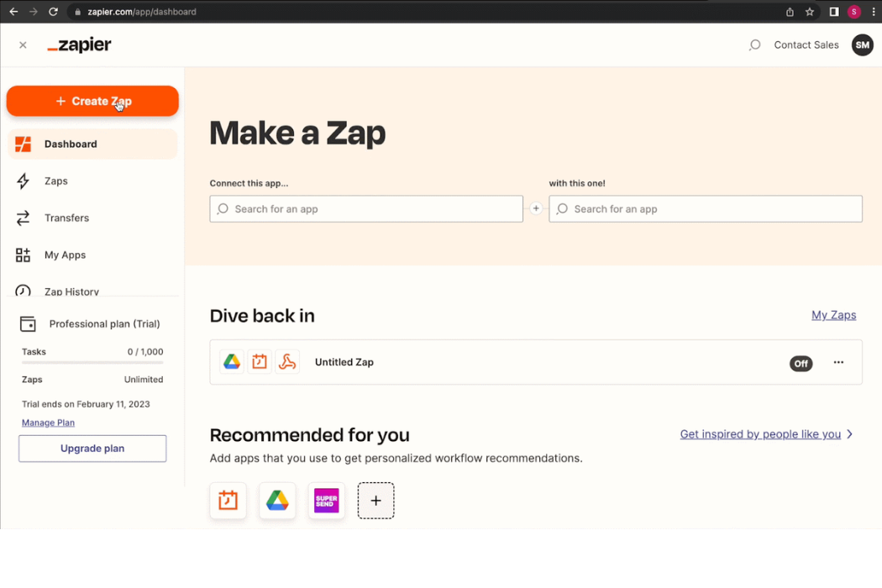Viewport: 882px width, 588px height.
Task: Click the Zaps Unlimited value
Action: (144, 380)
